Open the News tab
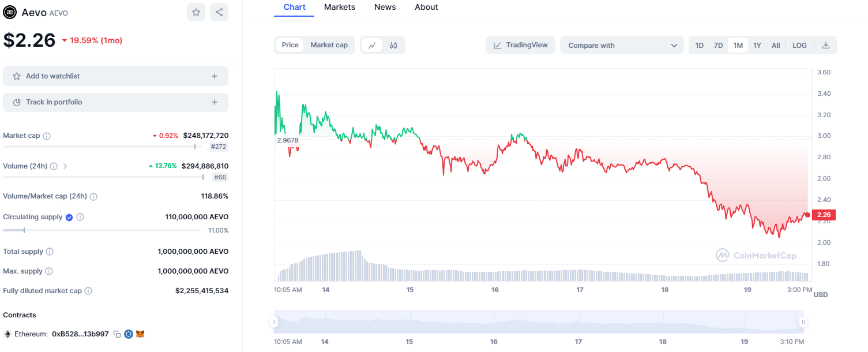This screenshot has width=868, height=352. click(385, 7)
